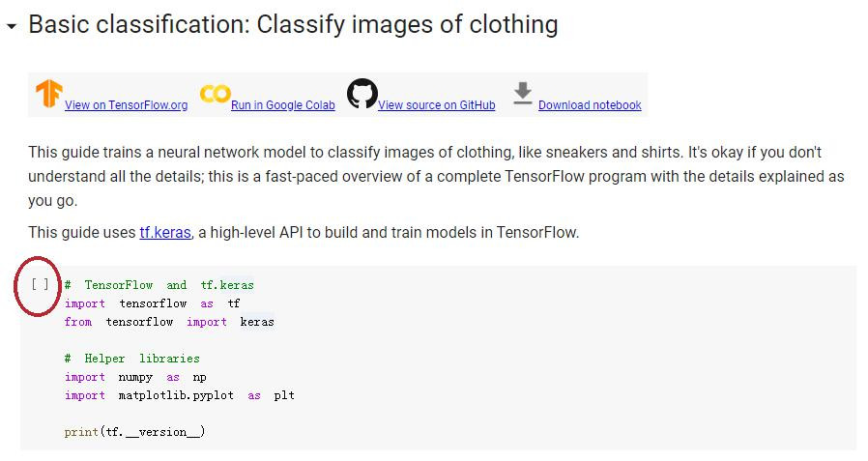The image size is (868, 461).
Task: Click the print(tf.__version__) line
Action: [x=134, y=432]
